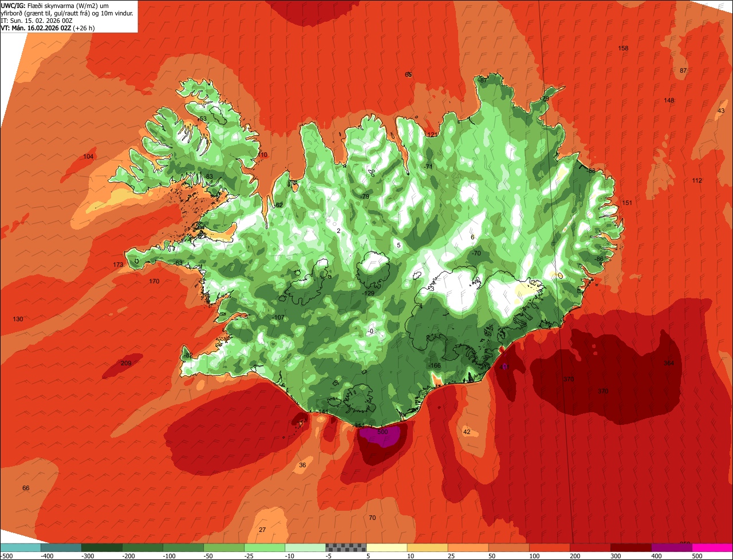Select the yellow-orange legend swatch labeled 10
Image resolution: width=733 pixels, height=560 pixels.
(x=427, y=547)
